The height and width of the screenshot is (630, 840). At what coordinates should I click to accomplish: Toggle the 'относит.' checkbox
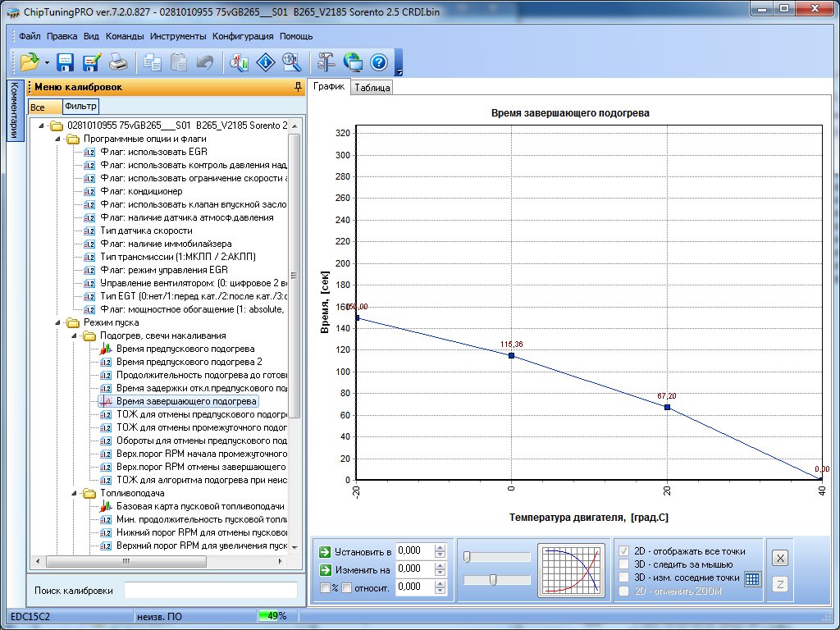tap(346, 587)
